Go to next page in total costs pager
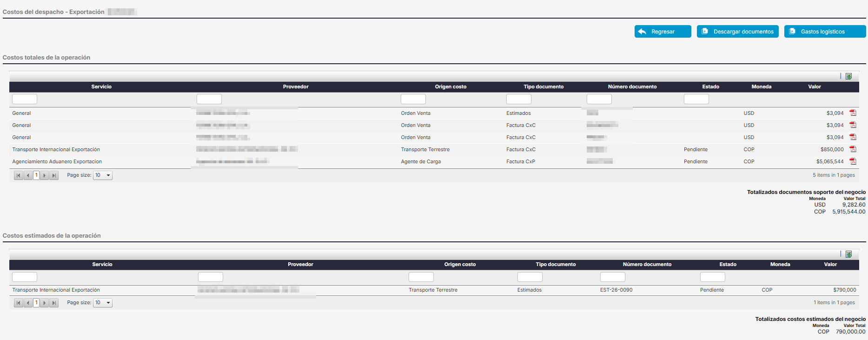 coord(45,175)
